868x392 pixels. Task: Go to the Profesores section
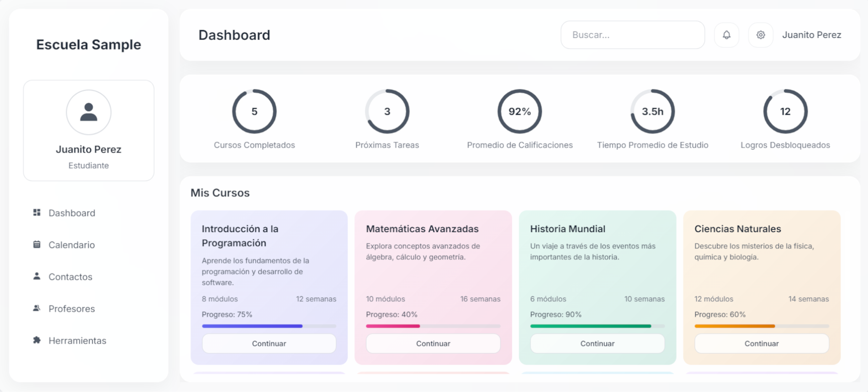pyautogui.click(x=72, y=309)
